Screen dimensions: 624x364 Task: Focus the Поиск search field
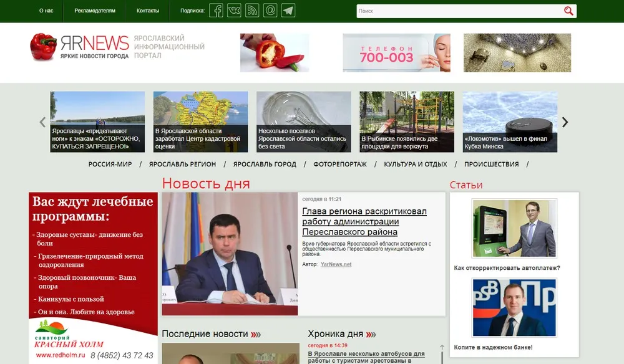coord(460,11)
